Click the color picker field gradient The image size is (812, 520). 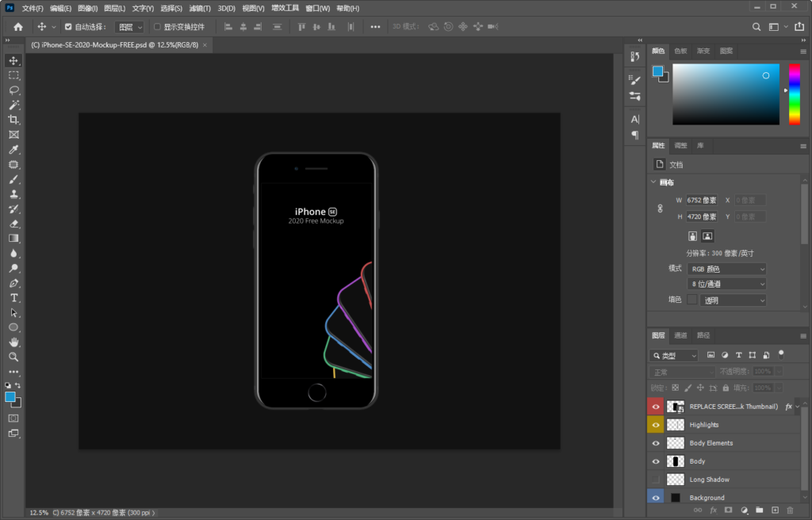point(726,94)
